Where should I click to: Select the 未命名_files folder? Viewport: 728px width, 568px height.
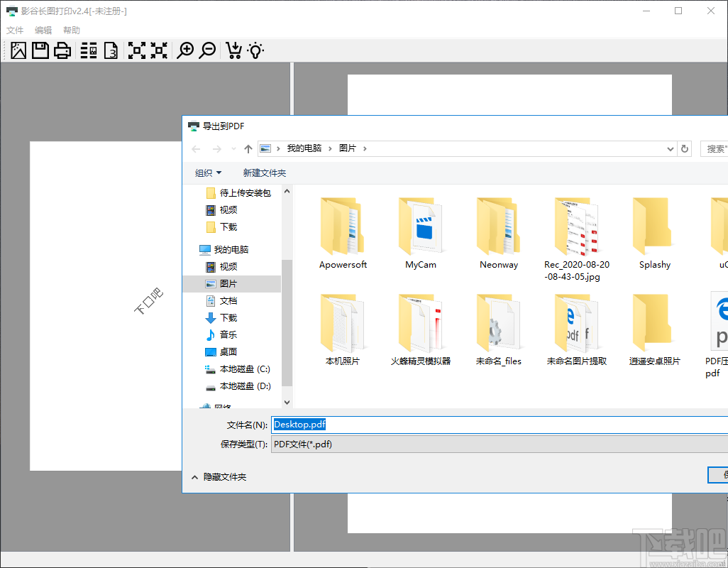499,329
